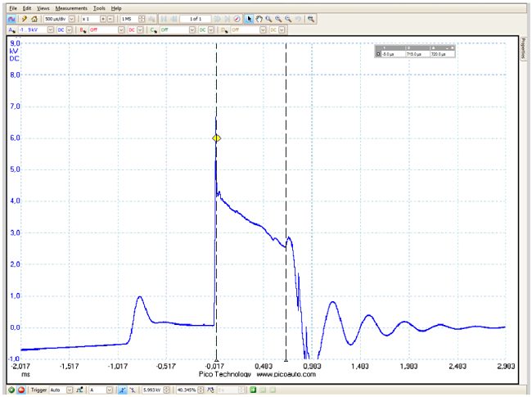Open the Properties side panel tab

pyautogui.click(x=524, y=49)
